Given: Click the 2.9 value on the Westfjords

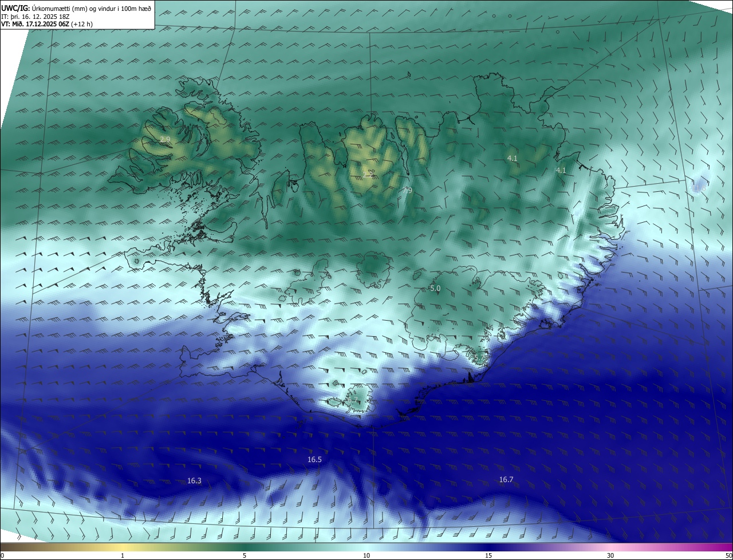Looking at the screenshot, I should (165, 140).
